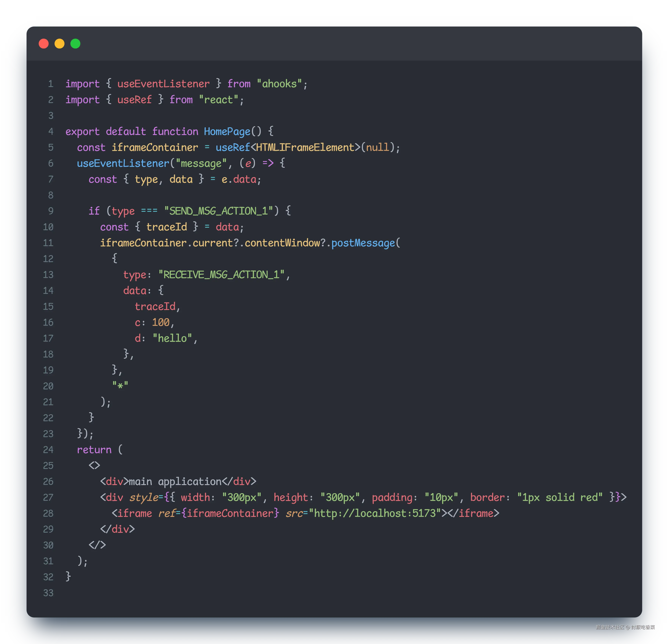Click the return keyword on line 24

94,450
